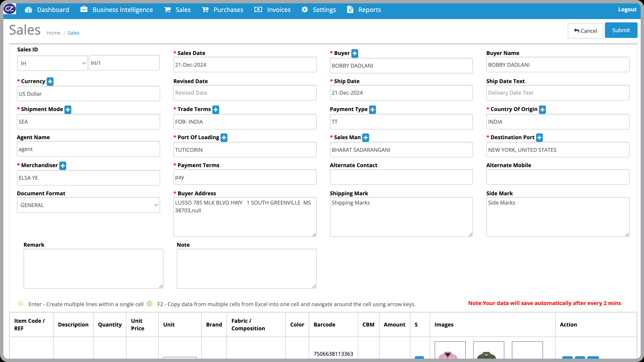Click the Ship Date Text field

pyautogui.click(x=557, y=93)
